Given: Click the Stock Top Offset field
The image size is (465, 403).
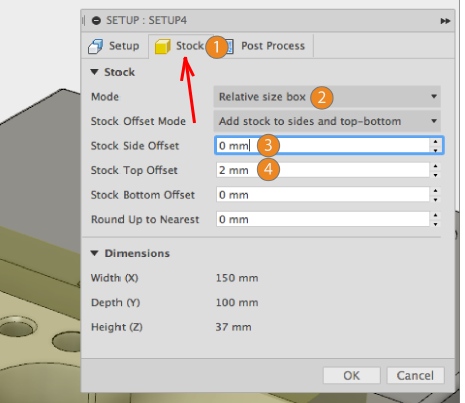Looking at the screenshot, I should tap(322, 170).
